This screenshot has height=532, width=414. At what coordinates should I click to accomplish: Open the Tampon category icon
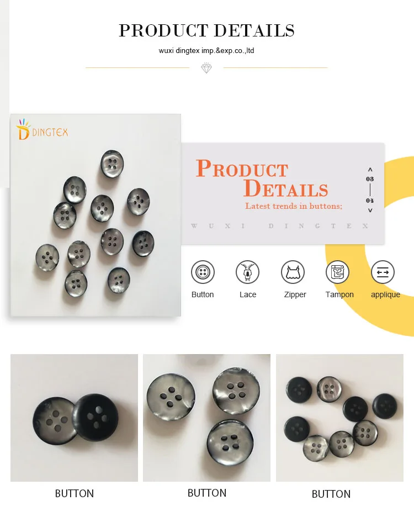(x=338, y=272)
